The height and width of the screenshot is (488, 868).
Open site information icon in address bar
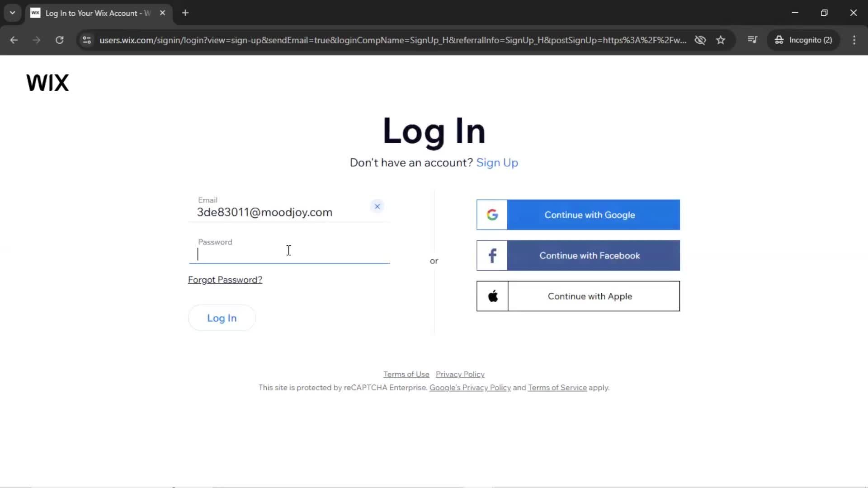[x=87, y=40]
